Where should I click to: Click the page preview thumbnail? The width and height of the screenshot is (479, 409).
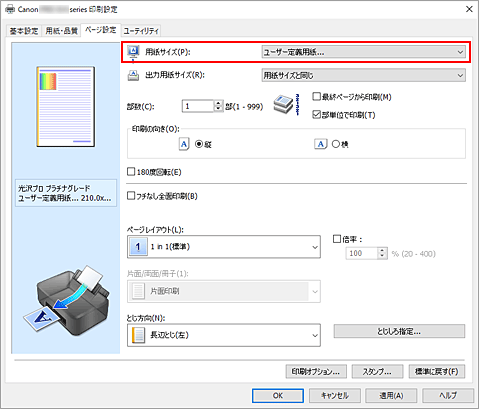coord(66,107)
